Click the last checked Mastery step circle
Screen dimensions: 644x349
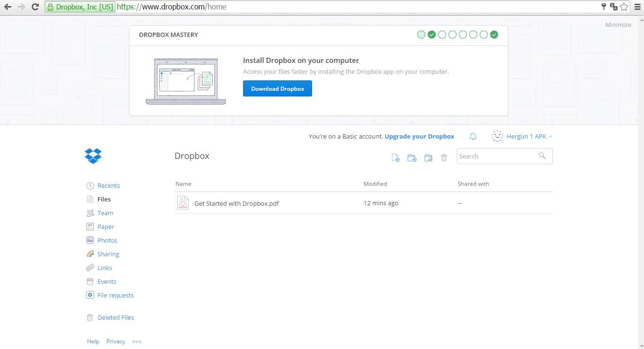494,35
